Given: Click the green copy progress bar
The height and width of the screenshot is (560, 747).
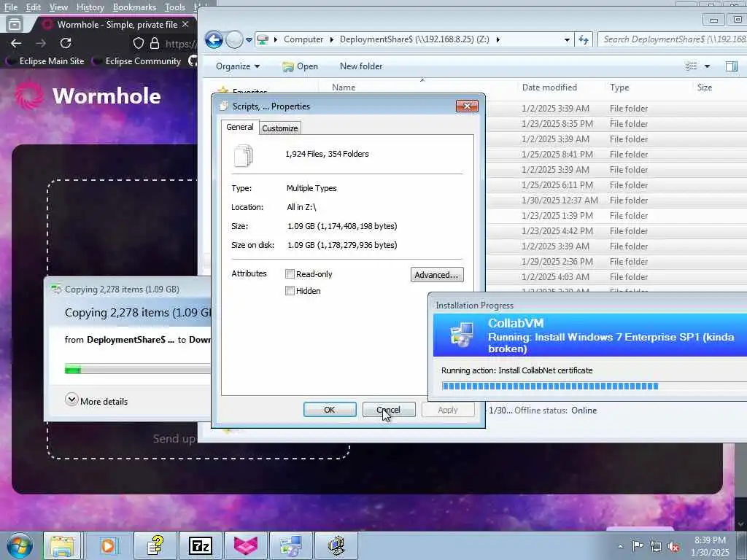Looking at the screenshot, I should (x=138, y=368).
